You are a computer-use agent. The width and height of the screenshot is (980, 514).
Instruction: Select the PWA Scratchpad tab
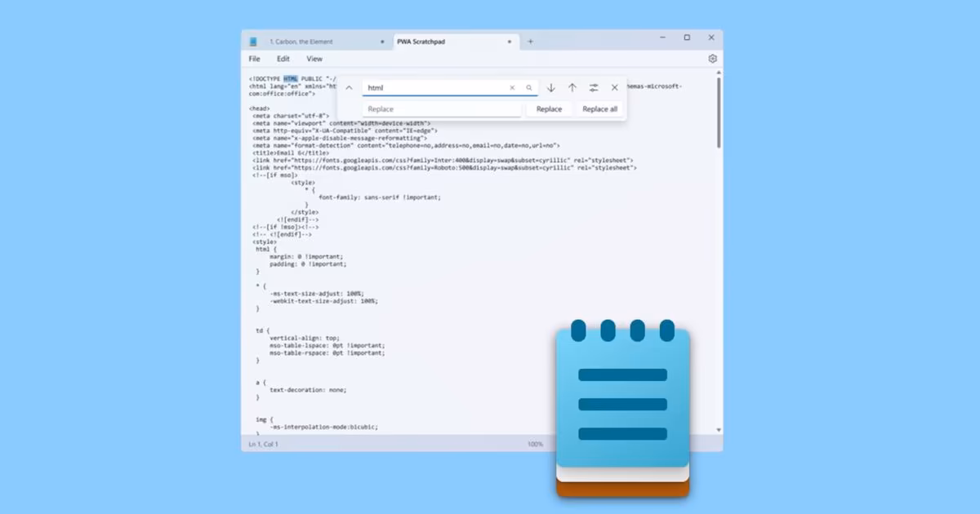point(423,40)
